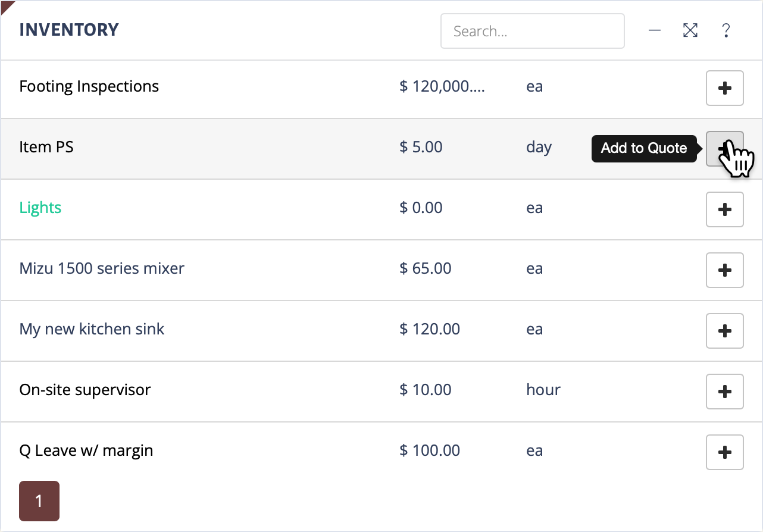The image size is (763, 532).
Task: Click the 'ea' unit for Lights
Action: click(534, 208)
